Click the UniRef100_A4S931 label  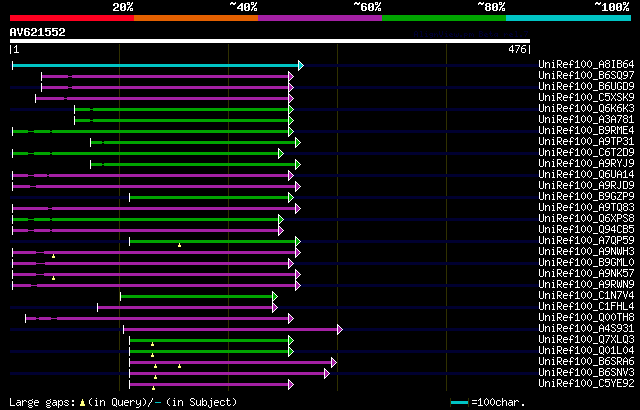point(586,329)
